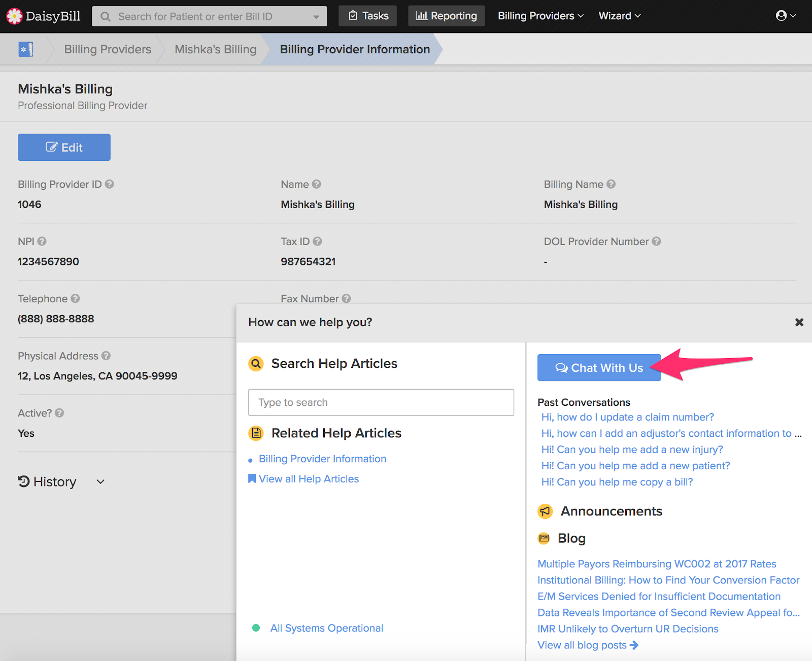The image size is (812, 661).
Task: Select Billing Provider Information breadcrumb
Action: [355, 49]
